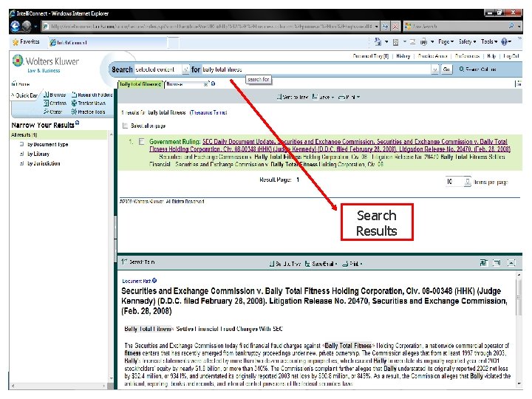This screenshot has width=532, height=399.
Task: Close the Browse tab with its small X
Action: [205, 84]
